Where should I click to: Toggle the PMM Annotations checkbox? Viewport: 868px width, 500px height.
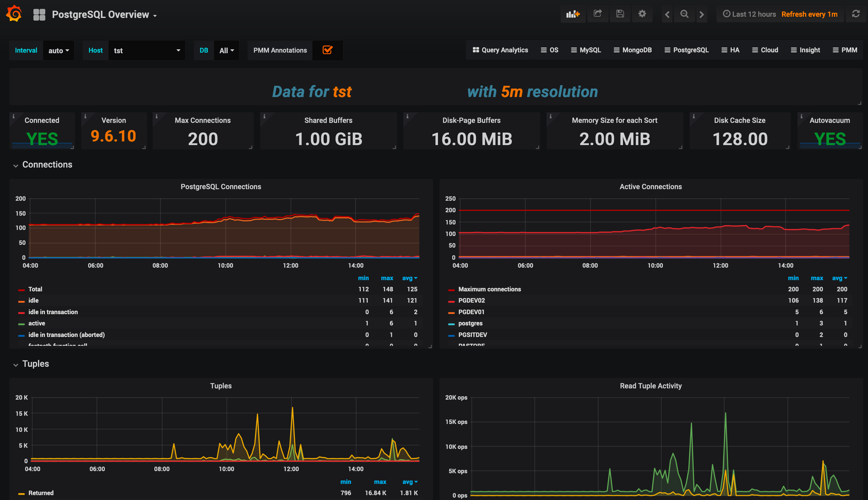[x=329, y=50]
